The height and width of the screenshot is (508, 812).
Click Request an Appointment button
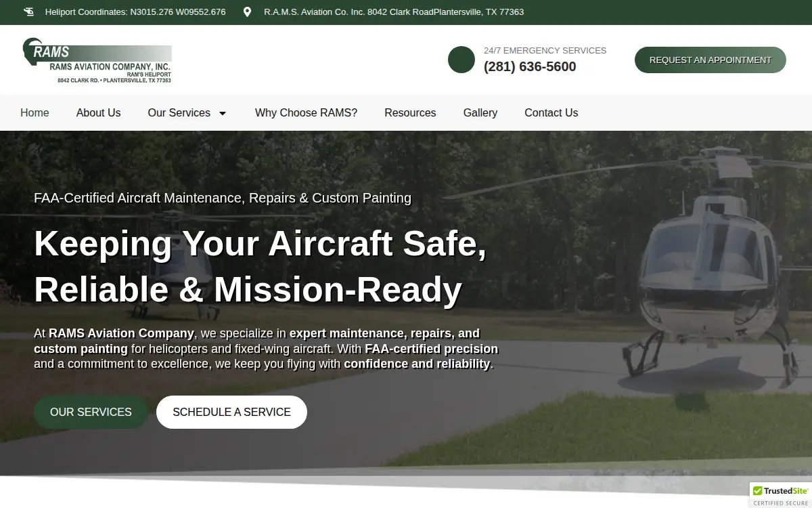[x=710, y=60]
